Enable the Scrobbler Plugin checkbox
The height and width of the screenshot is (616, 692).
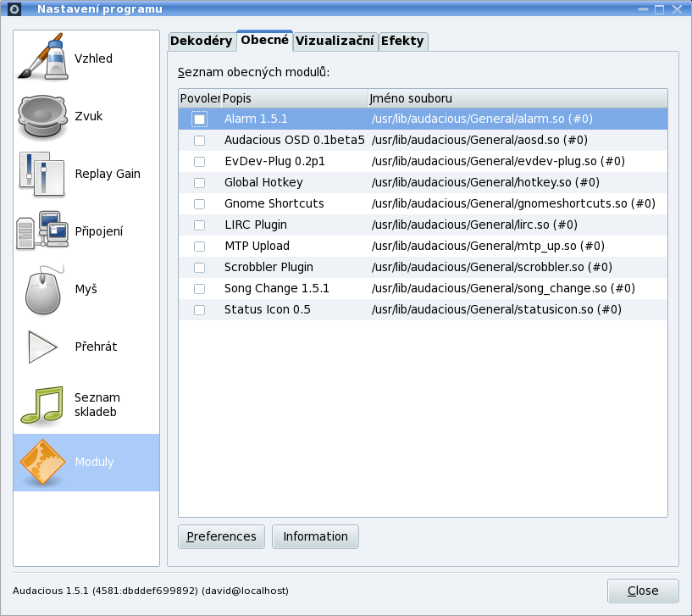tap(199, 268)
